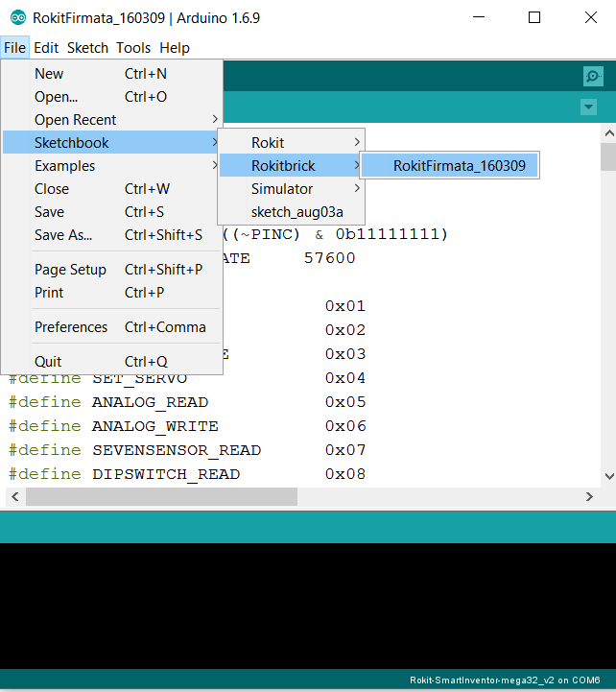Click the horizontal scrollbar thumb
The height and width of the screenshot is (692, 616).
point(161,497)
